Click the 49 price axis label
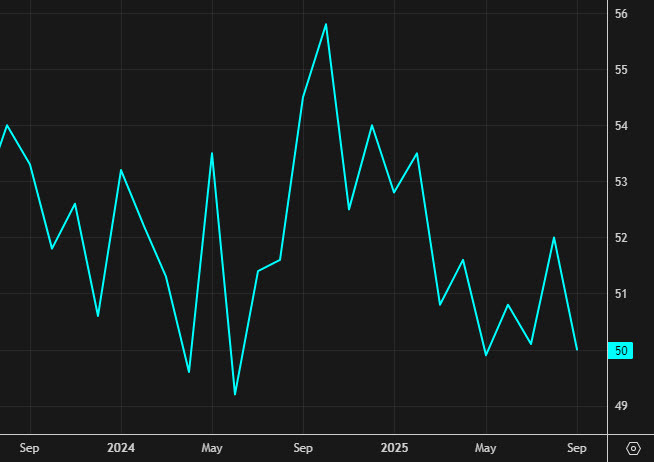Image resolution: width=654 pixels, height=462 pixels. point(621,406)
